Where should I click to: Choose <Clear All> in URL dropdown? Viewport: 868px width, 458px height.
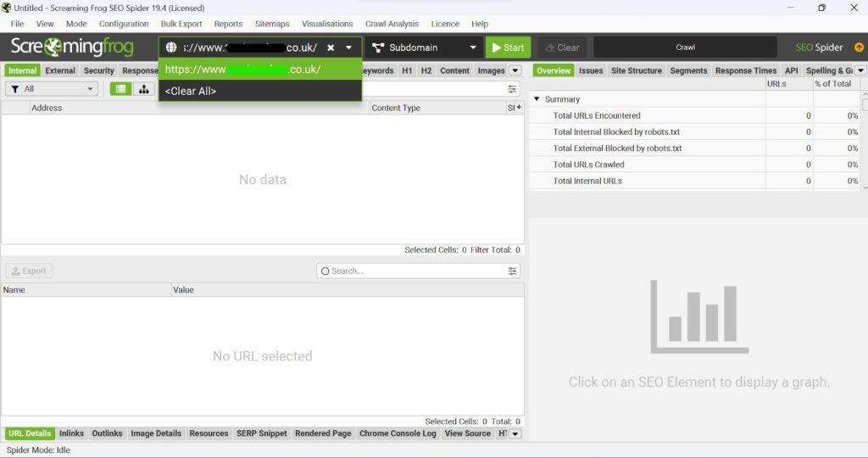(x=260, y=91)
